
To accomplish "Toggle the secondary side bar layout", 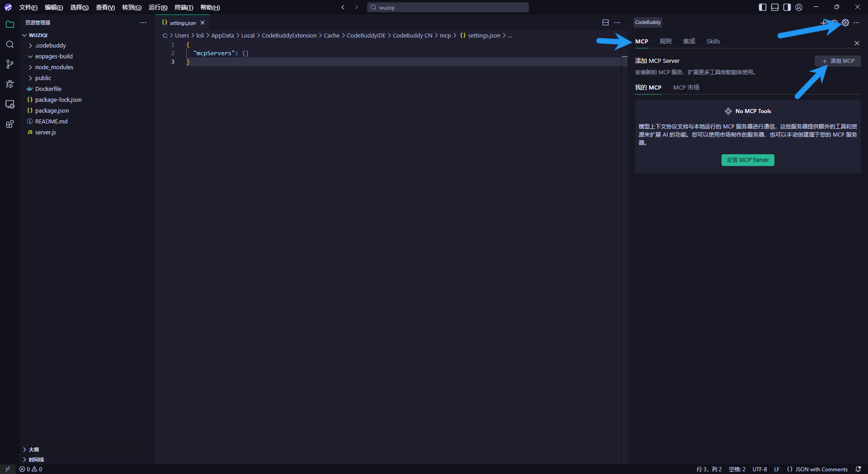I will click(x=787, y=7).
